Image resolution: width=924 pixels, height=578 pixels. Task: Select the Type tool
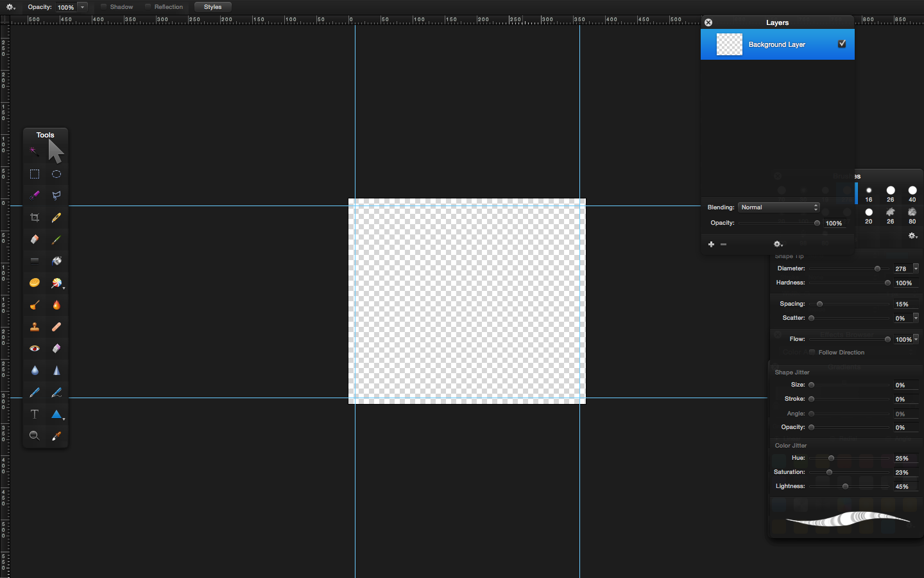[x=35, y=414]
